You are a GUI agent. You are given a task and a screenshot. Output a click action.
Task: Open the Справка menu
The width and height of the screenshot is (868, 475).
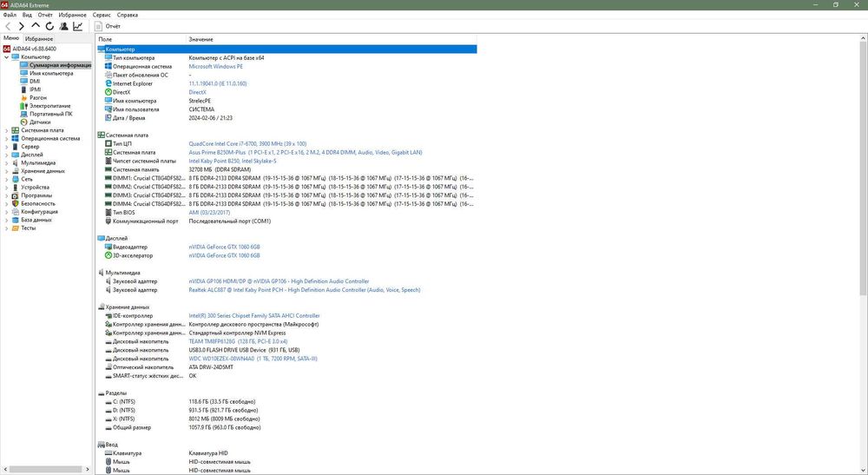pos(128,15)
